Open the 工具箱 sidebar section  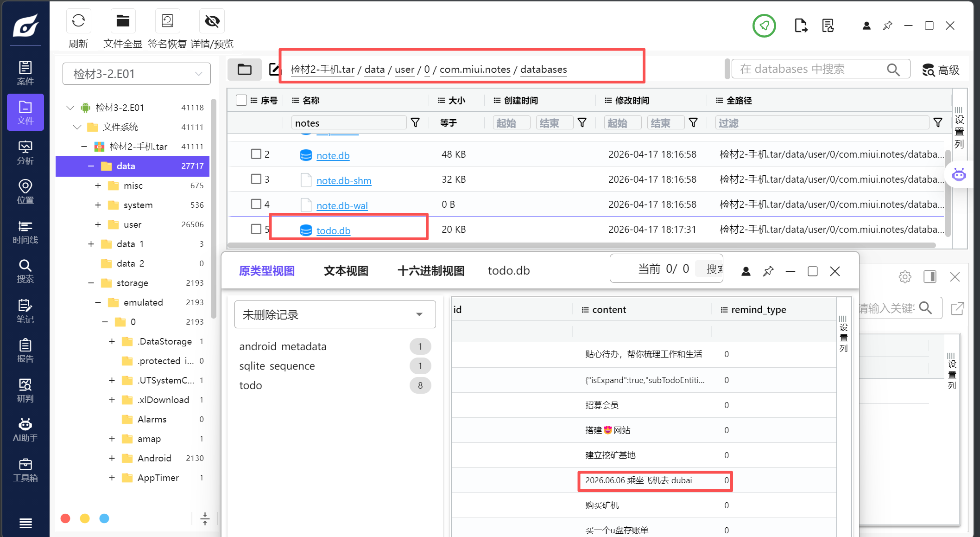25,470
